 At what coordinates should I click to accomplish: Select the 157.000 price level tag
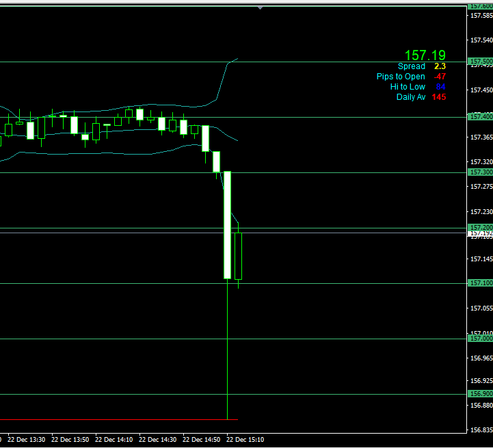pos(480,339)
